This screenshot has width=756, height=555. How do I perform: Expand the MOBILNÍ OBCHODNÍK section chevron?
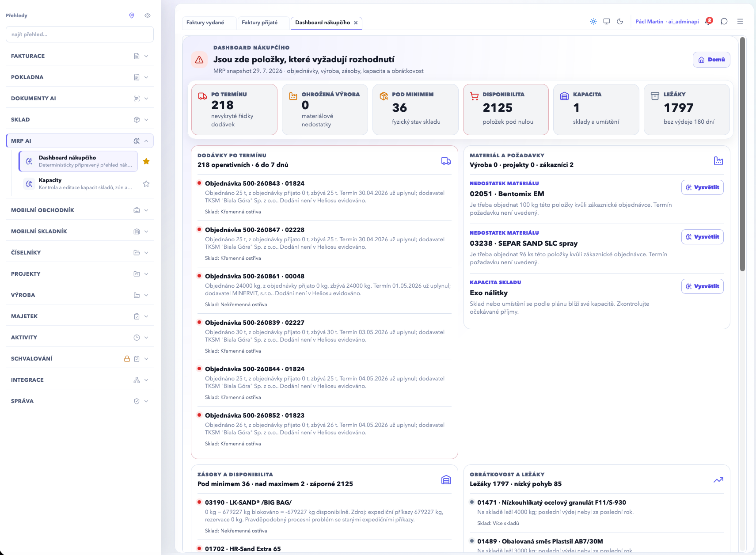coord(146,210)
